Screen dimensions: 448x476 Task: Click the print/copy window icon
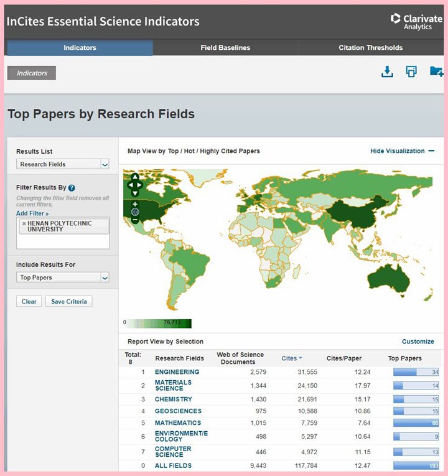pos(411,72)
